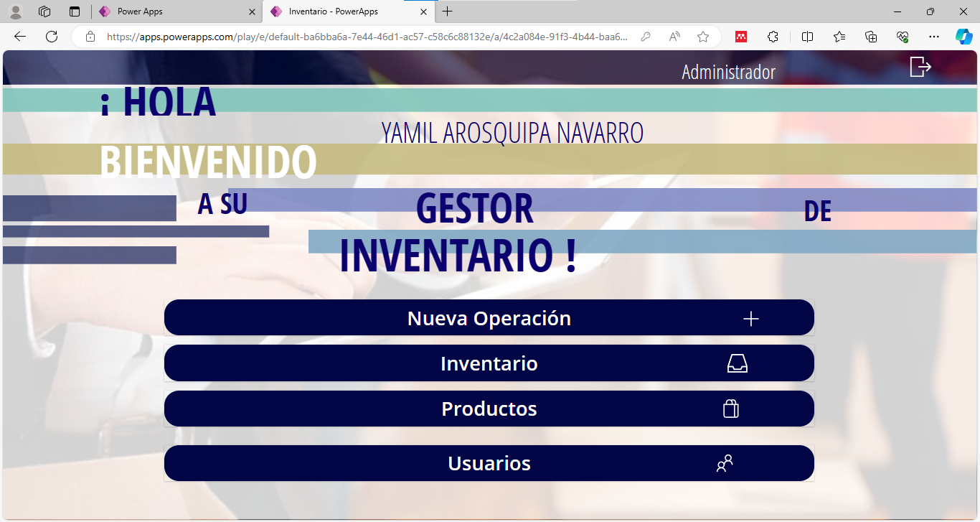Click the inbox tray icon on Inventario
The width and height of the screenshot is (980, 522).
tap(737, 364)
